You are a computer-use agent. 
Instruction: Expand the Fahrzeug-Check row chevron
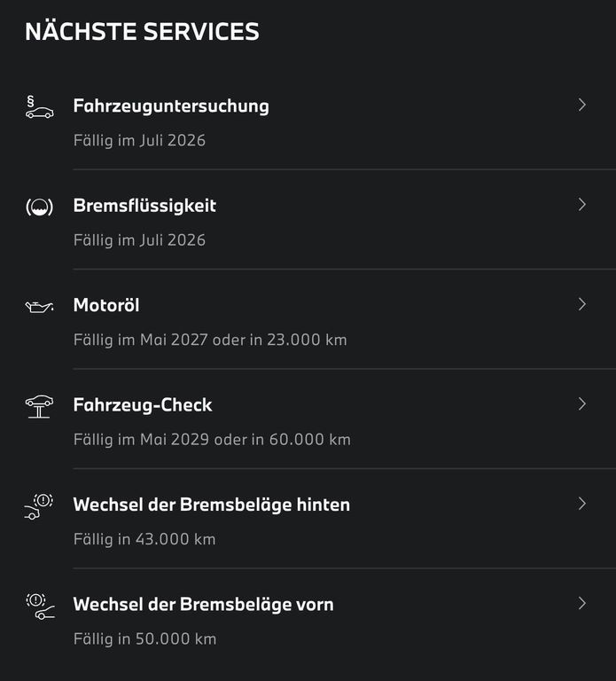pyautogui.click(x=582, y=404)
